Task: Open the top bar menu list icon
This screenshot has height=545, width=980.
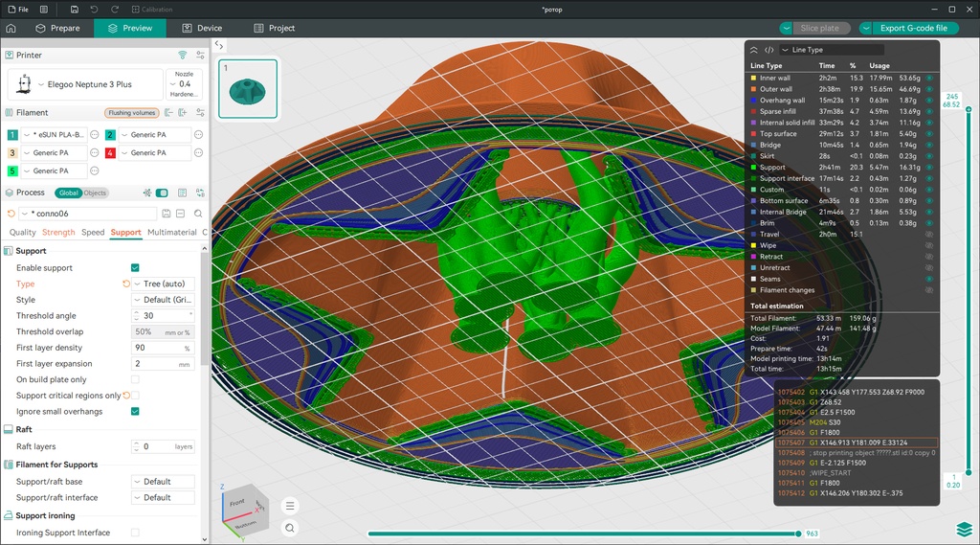Action: [x=44, y=10]
